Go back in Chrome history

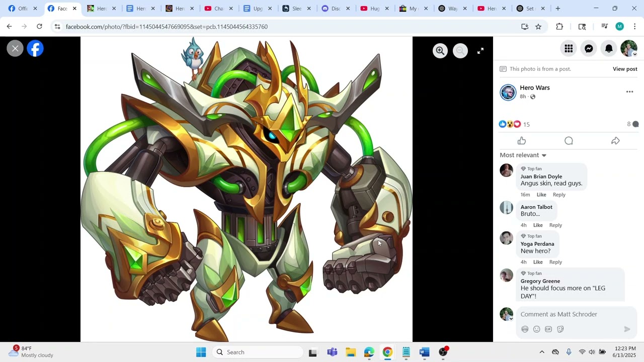(9, 27)
